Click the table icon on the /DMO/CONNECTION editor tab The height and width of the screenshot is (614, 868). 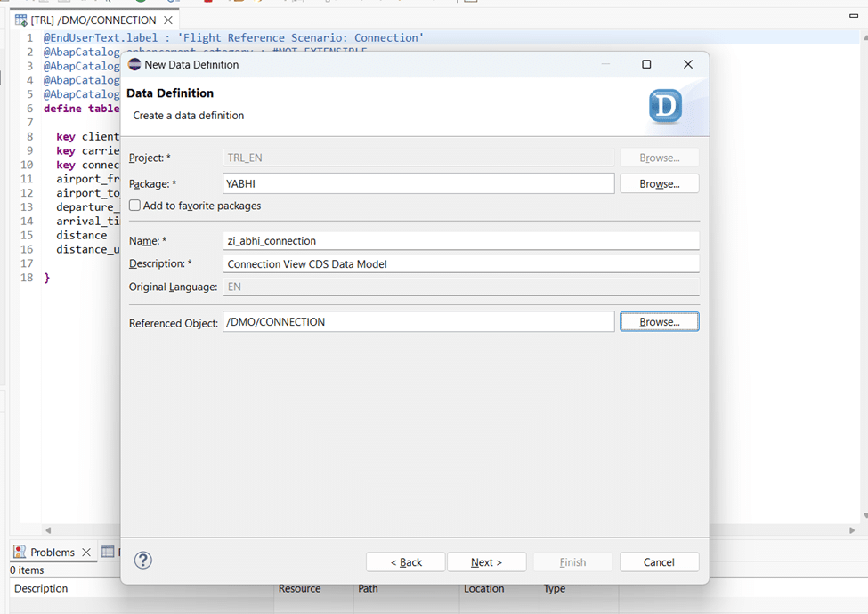[x=20, y=20]
